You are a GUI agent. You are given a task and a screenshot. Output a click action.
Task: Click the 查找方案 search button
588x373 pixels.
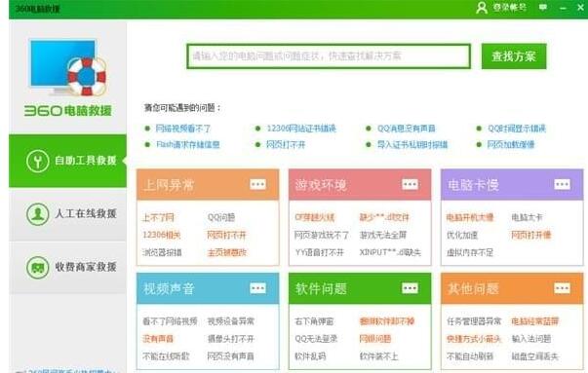coord(514,56)
